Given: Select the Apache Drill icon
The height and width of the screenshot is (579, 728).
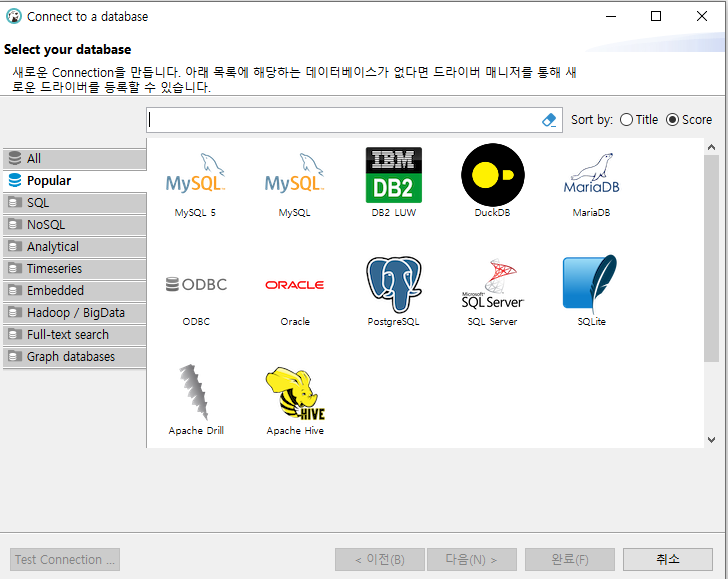Looking at the screenshot, I should point(194,392).
